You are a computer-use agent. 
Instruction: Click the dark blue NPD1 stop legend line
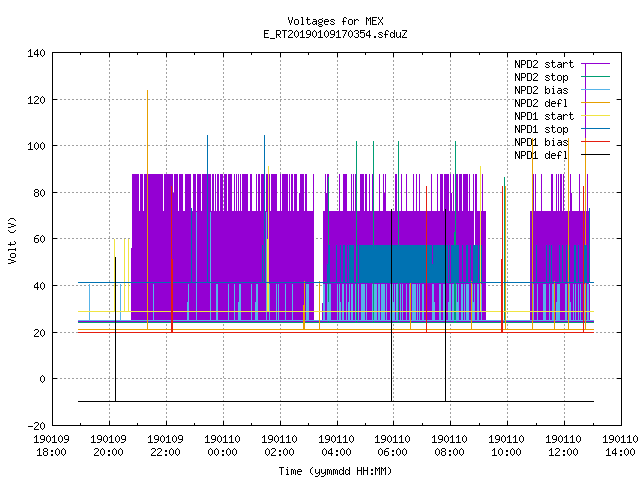coord(596,129)
